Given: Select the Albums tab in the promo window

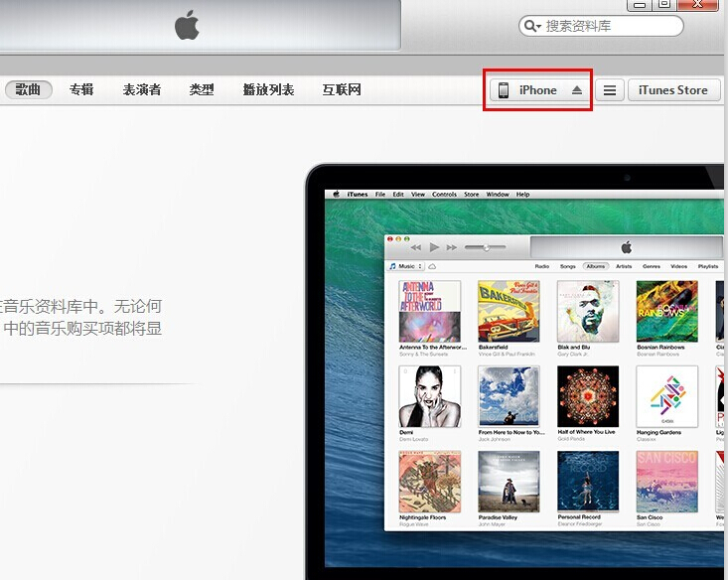Looking at the screenshot, I should pos(595,266).
